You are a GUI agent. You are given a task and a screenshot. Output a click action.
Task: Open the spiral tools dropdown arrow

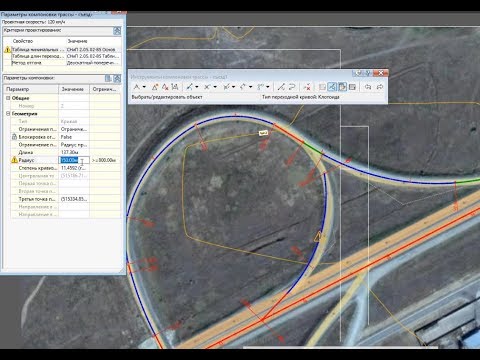pos(268,87)
